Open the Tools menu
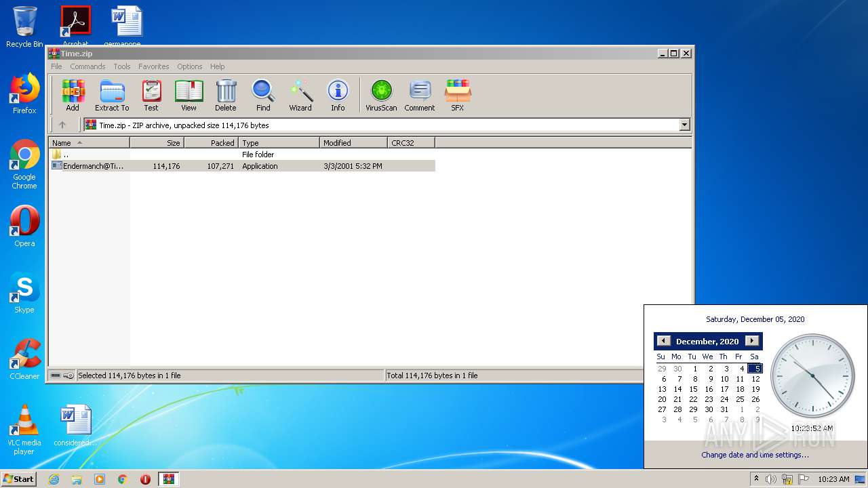This screenshot has height=488, width=868. point(122,66)
